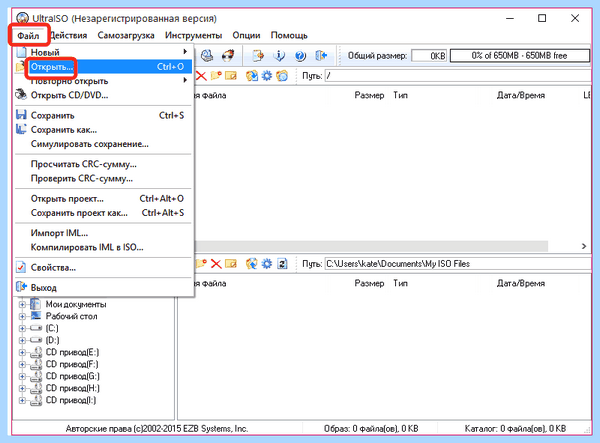The height and width of the screenshot is (443, 600).
Task: Click the rename icon in the image toolbar
Action: pos(231,76)
